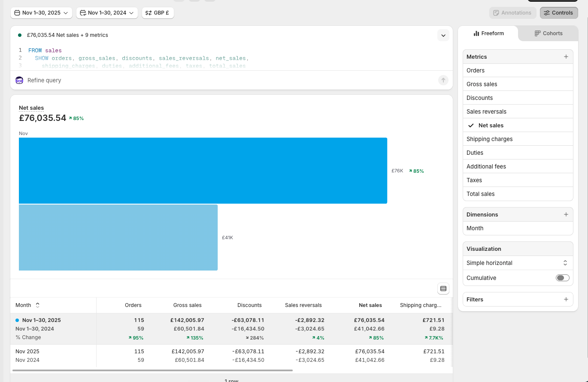
Task: Open the Simple horizontal visualization dropdown
Action: (518, 263)
